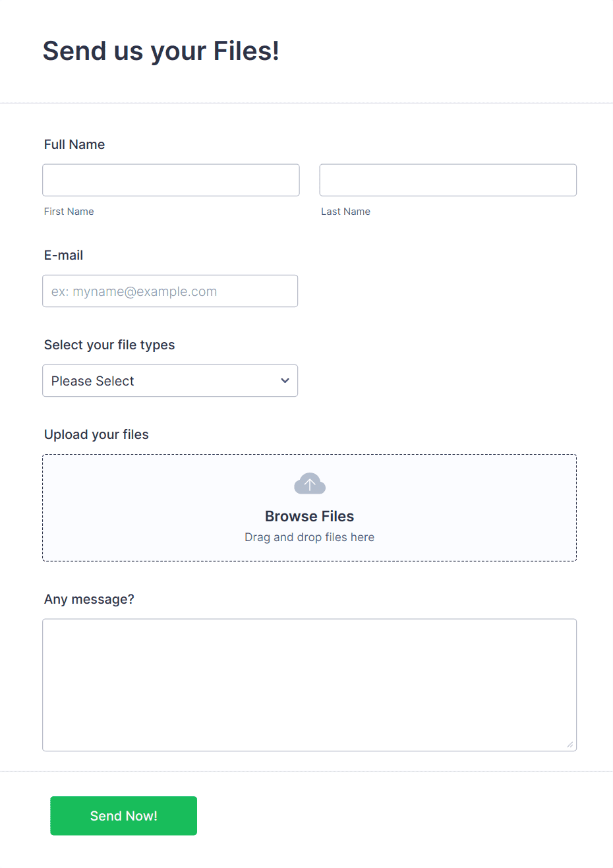
Task: Click the drag and drop upload zone
Action: (309, 507)
